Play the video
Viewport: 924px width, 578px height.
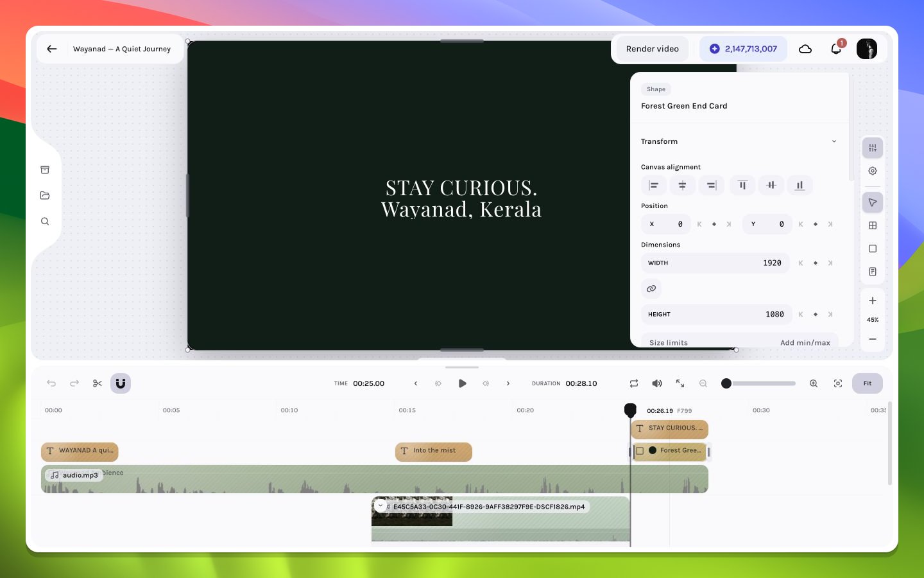[462, 383]
